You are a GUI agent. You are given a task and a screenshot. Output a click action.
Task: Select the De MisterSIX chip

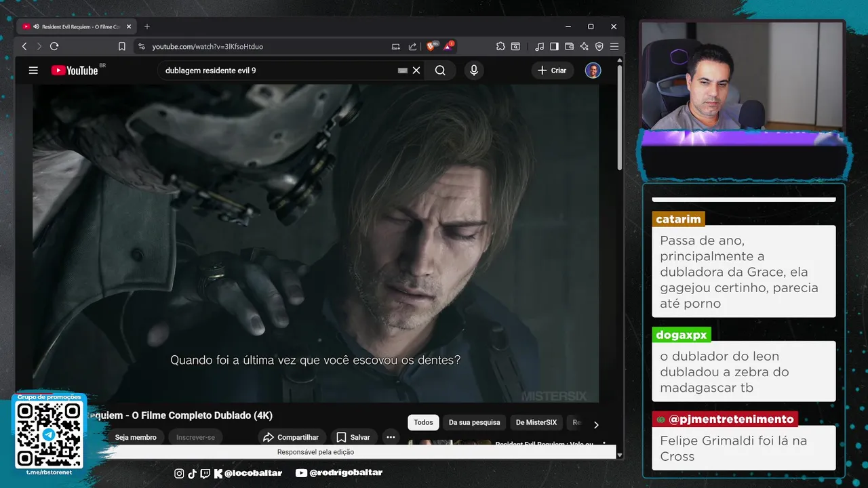pos(536,422)
